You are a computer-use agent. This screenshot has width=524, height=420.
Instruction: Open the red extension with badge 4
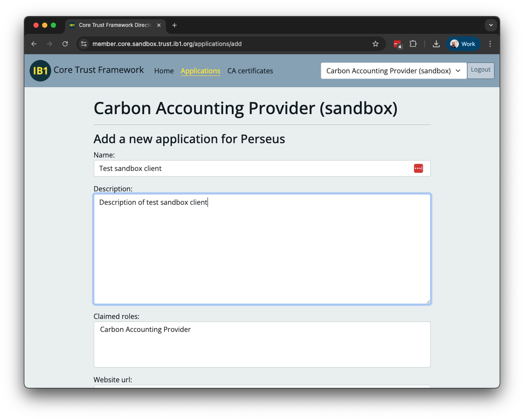[398, 44]
